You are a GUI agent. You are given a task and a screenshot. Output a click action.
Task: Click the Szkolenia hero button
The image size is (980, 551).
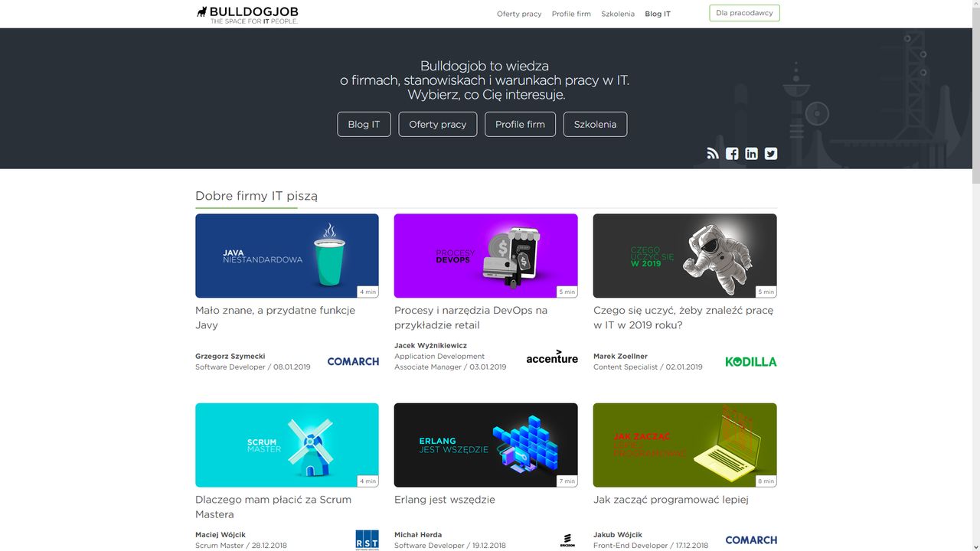coord(595,124)
